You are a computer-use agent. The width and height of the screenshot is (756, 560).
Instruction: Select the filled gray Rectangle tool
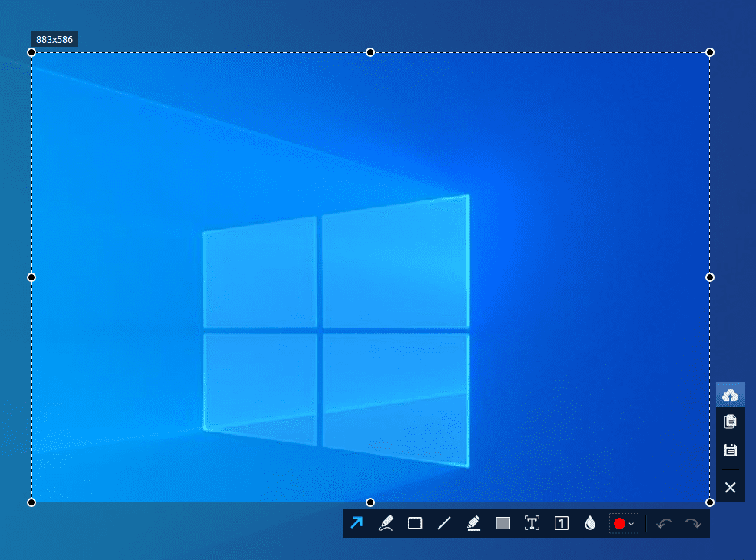[x=503, y=523]
